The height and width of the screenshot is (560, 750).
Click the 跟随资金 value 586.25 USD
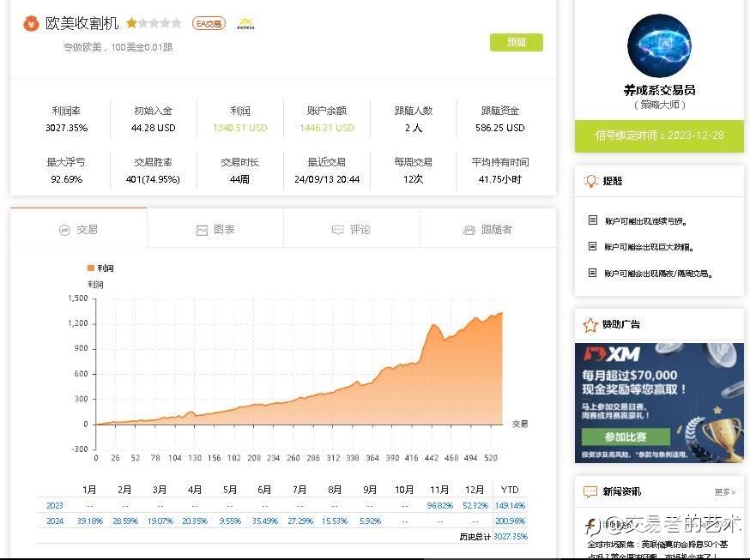point(499,128)
